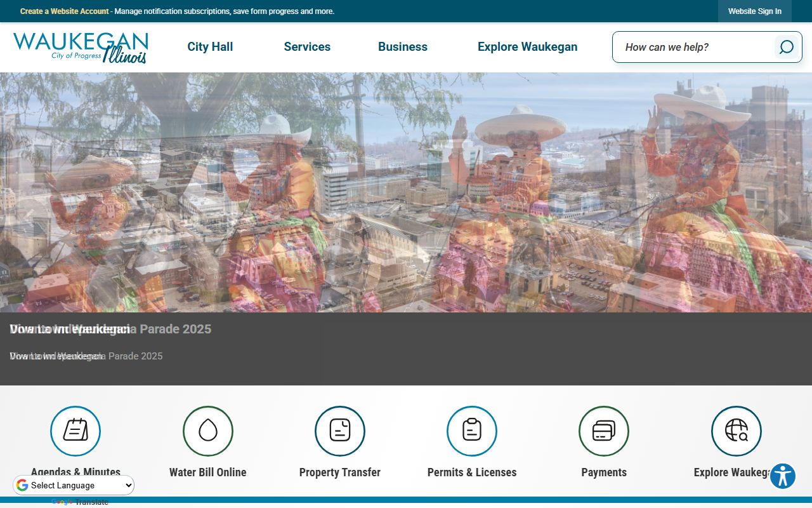The height and width of the screenshot is (508, 812).
Task: Open the Agendas & Minutes icon
Action: (75, 431)
